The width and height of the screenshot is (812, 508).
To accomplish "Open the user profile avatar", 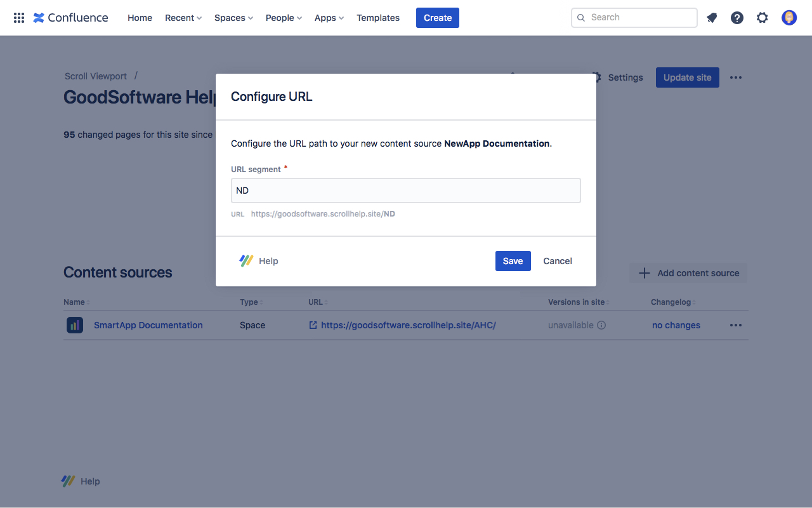I will (789, 18).
